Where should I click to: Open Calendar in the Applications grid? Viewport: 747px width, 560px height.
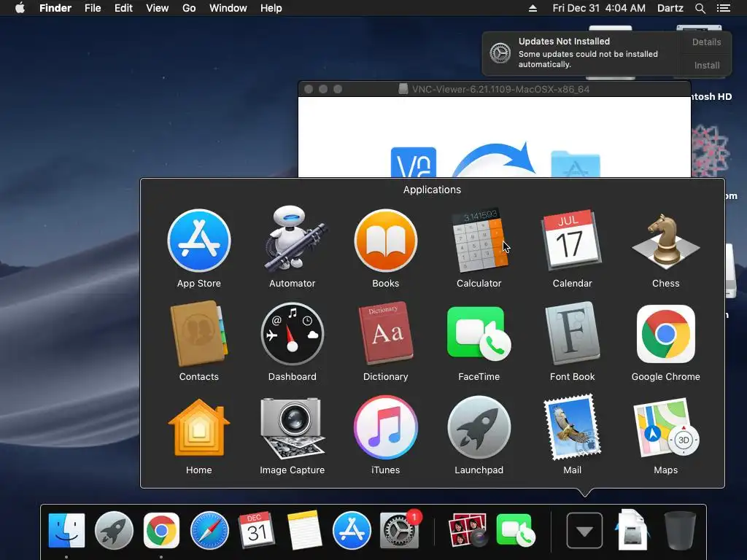(572, 241)
